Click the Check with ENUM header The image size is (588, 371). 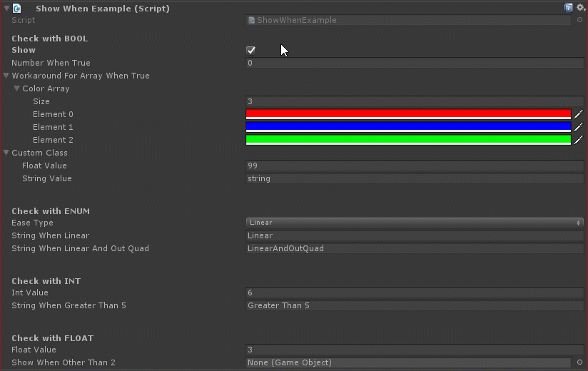pos(51,211)
